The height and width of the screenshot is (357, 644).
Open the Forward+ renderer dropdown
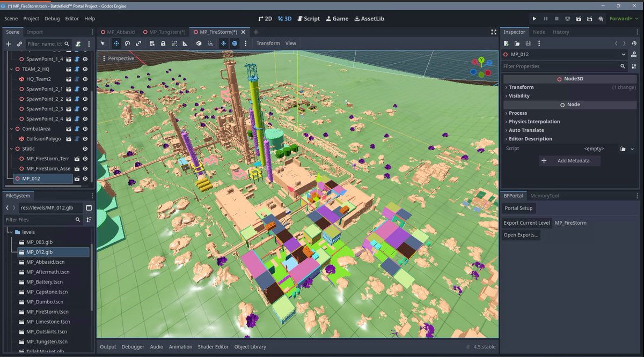point(624,18)
